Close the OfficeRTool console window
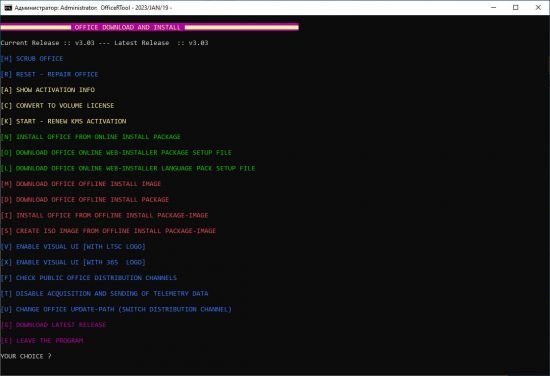The height and width of the screenshot is (376, 550). tap(538, 7)
